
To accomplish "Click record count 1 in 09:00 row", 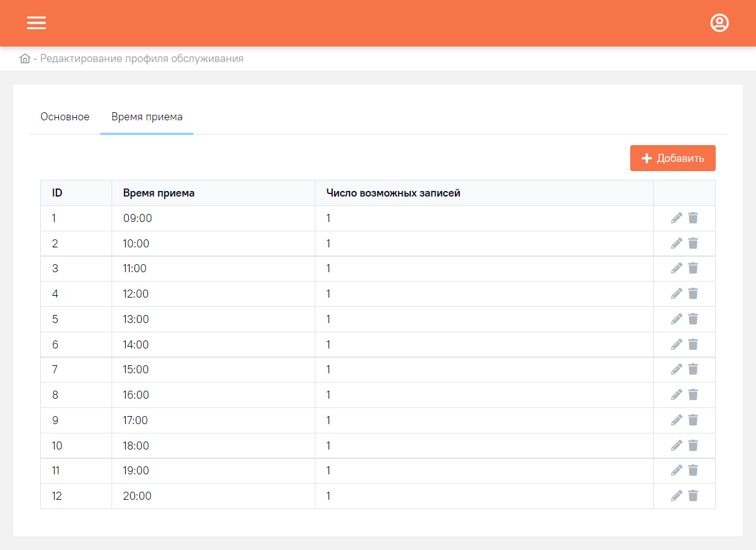I will tap(484, 218).
